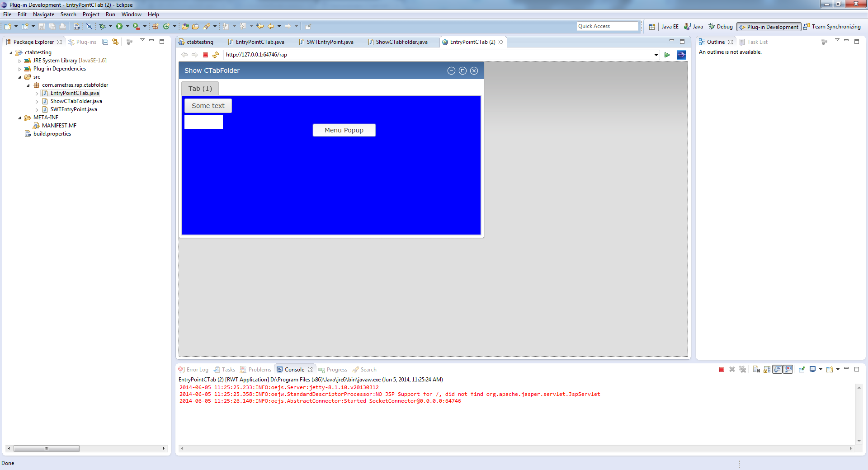The width and height of the screenshot is (868, 470).
Task: Switch to the Debug perspective
Action: pyautogui.click(x=721, y=27)
